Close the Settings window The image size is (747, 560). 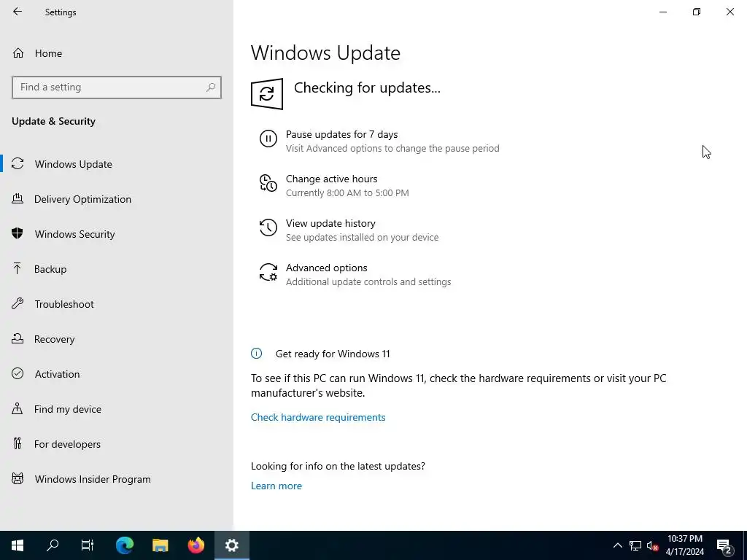click(x=729, y=12)
